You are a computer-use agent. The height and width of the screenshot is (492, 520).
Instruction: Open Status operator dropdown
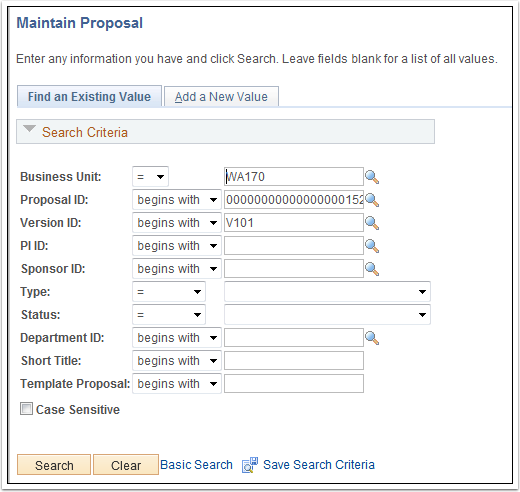click(169, 315)
